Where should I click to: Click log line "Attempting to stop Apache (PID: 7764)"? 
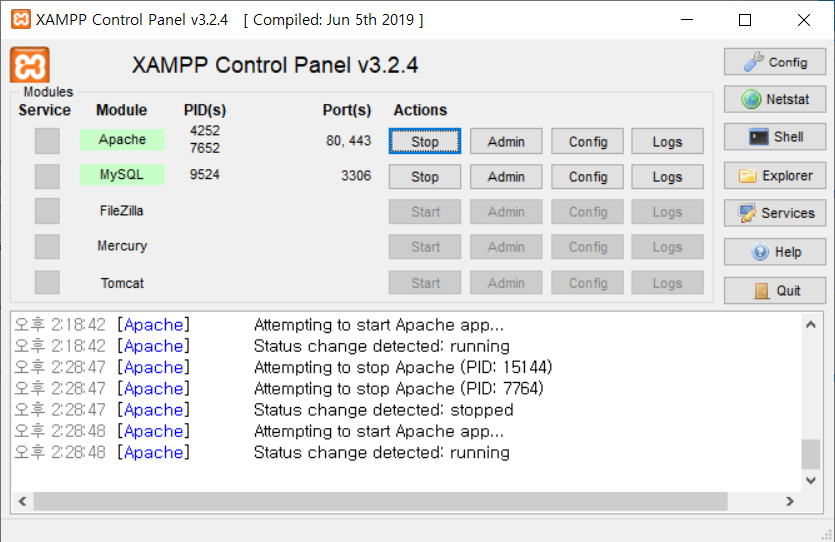[x=399, y=389]
